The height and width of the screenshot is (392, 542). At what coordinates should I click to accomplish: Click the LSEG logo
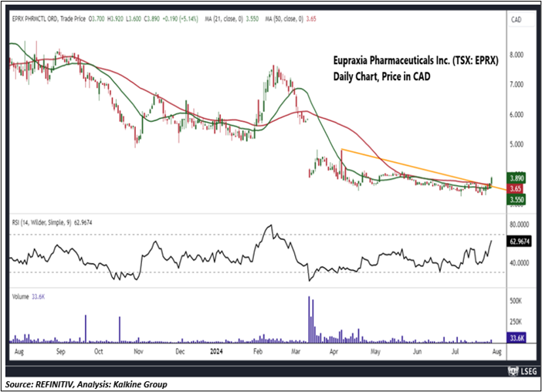(522, 371)
